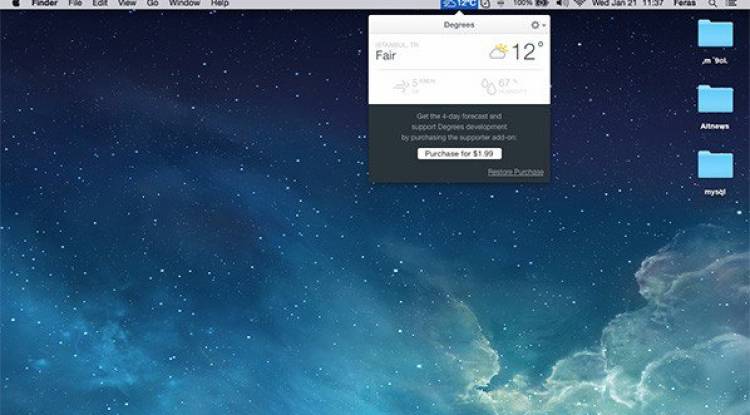
Task: Open the Apple menu
Action: (16, 3)
